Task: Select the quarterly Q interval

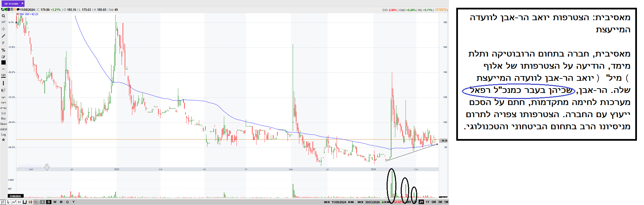Action: tap(67, 202)
